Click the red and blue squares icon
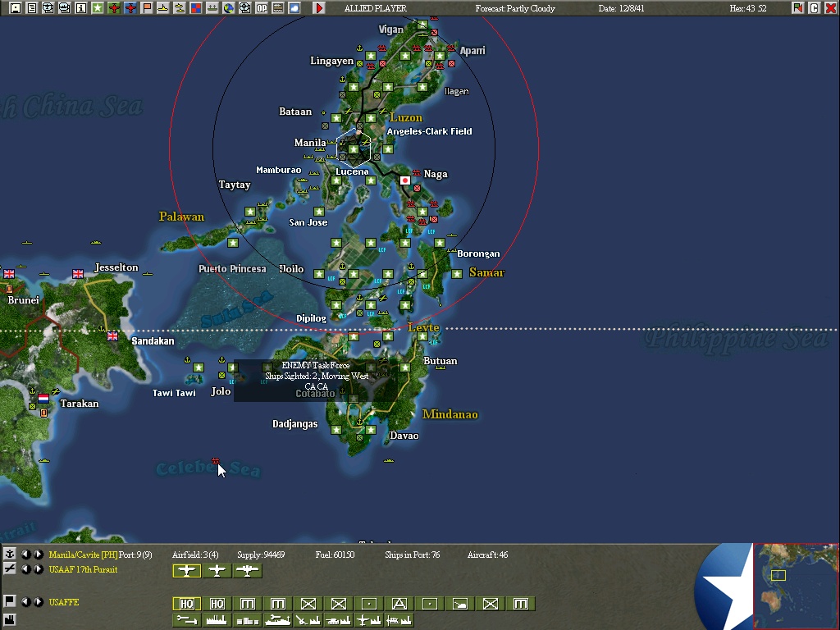The height and width of the screenshot is (630, 840). pos(196,8)
